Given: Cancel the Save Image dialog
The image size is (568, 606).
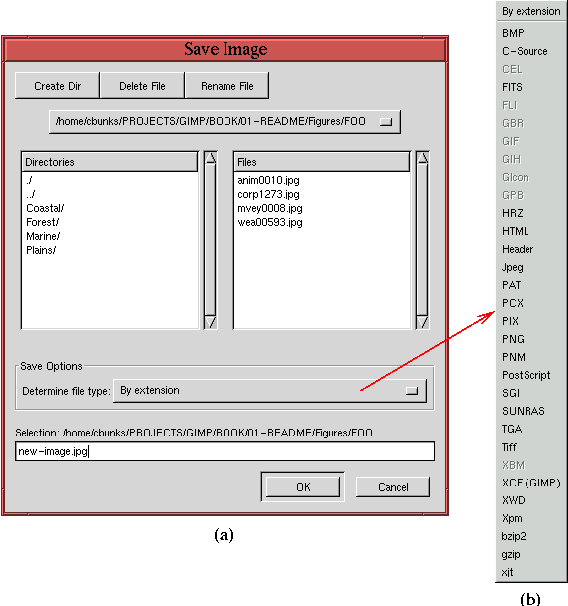Looking at the screenshot, I should click(x=393, y=487).
